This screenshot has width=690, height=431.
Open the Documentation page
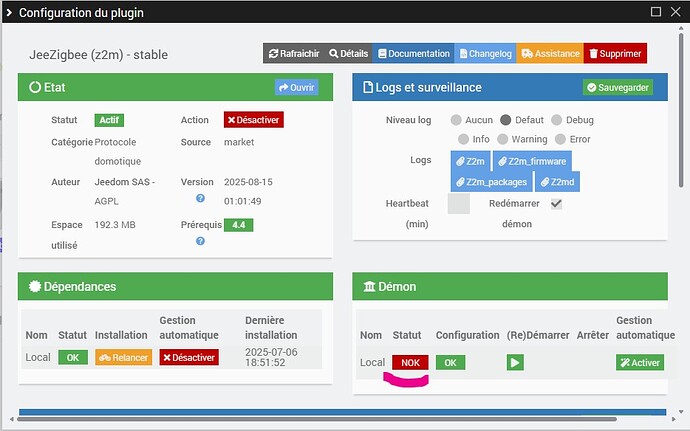point(413,53)
